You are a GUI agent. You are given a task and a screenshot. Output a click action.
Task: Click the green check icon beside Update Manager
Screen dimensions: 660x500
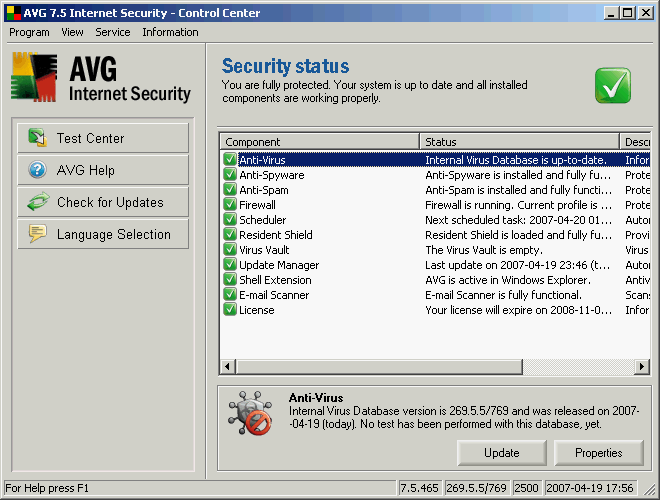[230, 265]
